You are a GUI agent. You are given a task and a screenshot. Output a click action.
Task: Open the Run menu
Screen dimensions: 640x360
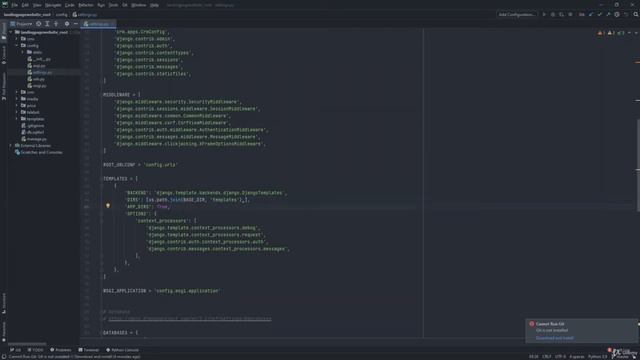(101, 5)
